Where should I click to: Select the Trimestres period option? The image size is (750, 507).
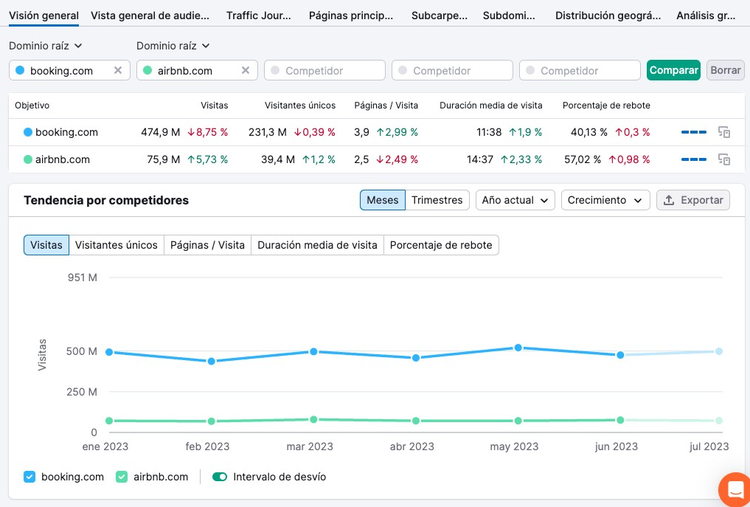(x=437, y=200)
